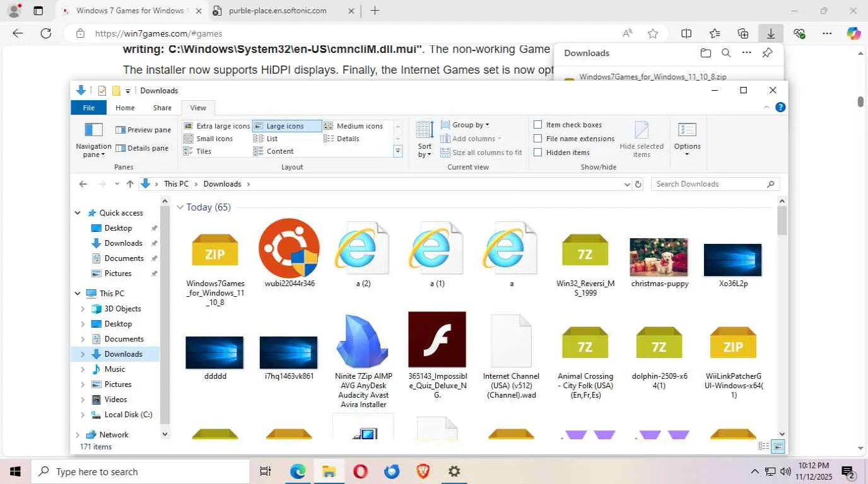Open File Explorer Help icon
Image resolution: width=868 pixels, height=484 pixels.
(780, 107)
